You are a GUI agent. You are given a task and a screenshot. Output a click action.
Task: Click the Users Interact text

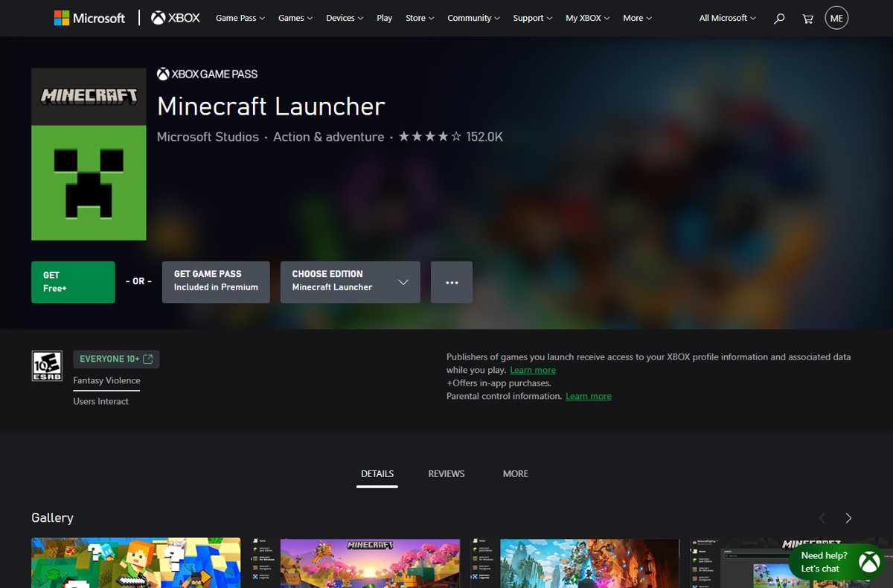pos(100,401)
